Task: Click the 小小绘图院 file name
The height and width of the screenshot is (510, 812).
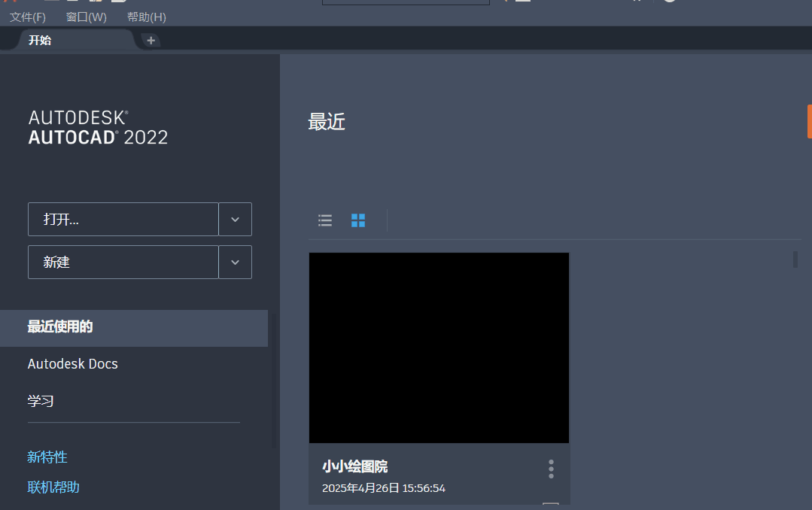Action: (354, 466)
